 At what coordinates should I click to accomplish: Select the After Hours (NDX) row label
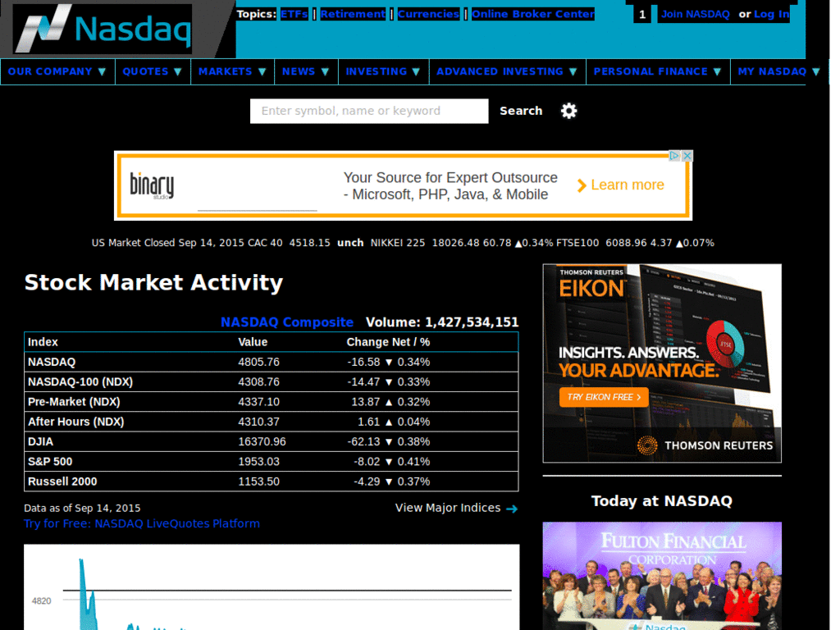tap(76, 422)
